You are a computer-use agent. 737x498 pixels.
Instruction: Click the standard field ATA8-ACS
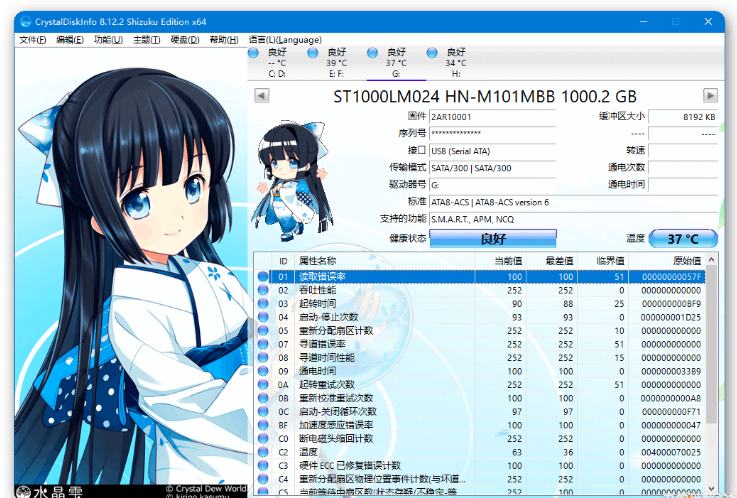(573, 202)
